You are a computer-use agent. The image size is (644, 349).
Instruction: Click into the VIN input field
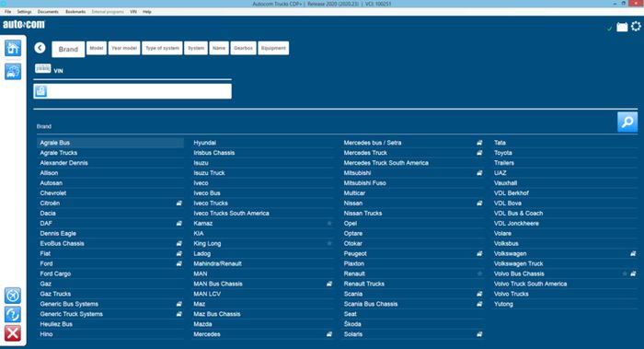pos(132,91)
